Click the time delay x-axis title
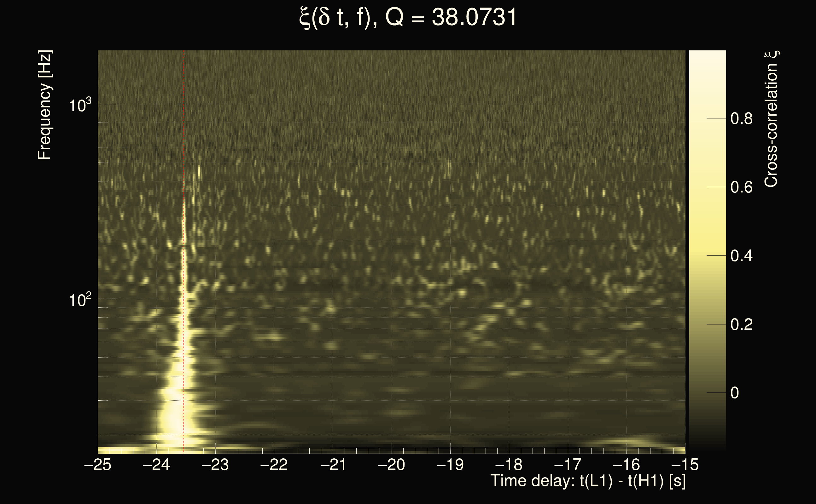 (588, 481)
